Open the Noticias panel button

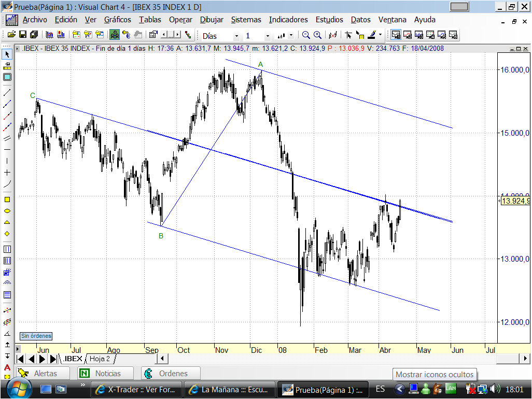pyautogui.click(x=105, y=373)
